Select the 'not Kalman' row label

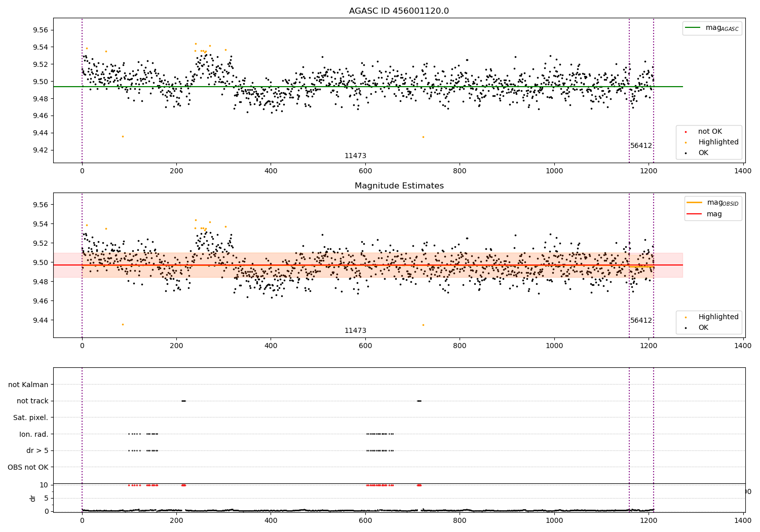tap(28, 385)
